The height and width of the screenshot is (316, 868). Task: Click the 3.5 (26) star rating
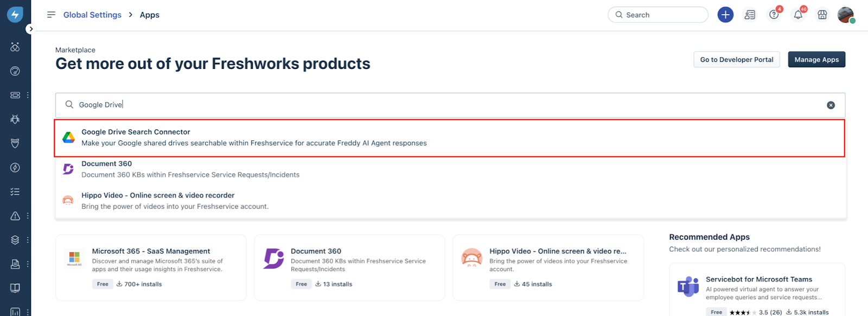point(755,312)
